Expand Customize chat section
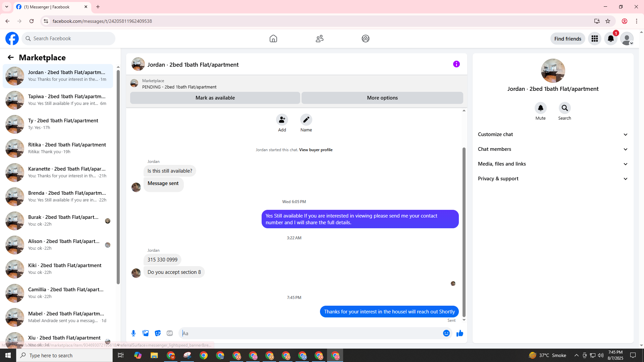 coord(553,134)
